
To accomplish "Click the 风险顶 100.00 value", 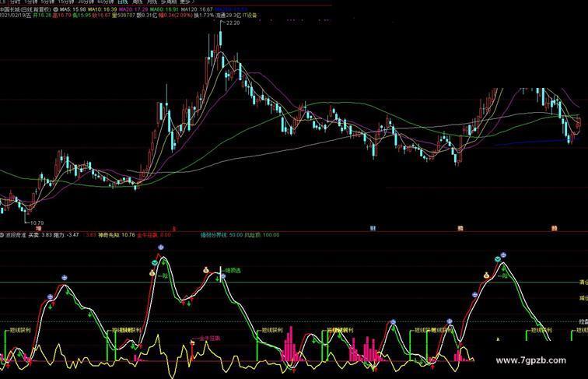I will click(x=262, y=235).
